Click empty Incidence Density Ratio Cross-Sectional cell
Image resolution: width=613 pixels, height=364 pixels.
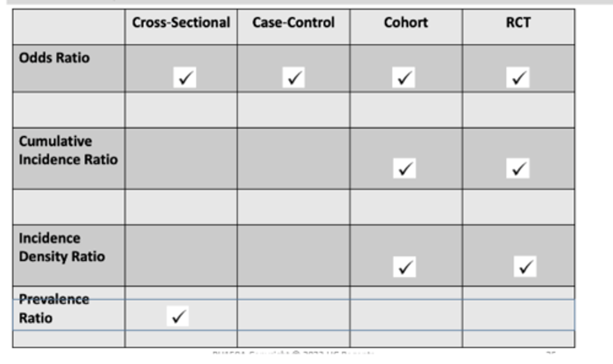coord(181,255)
